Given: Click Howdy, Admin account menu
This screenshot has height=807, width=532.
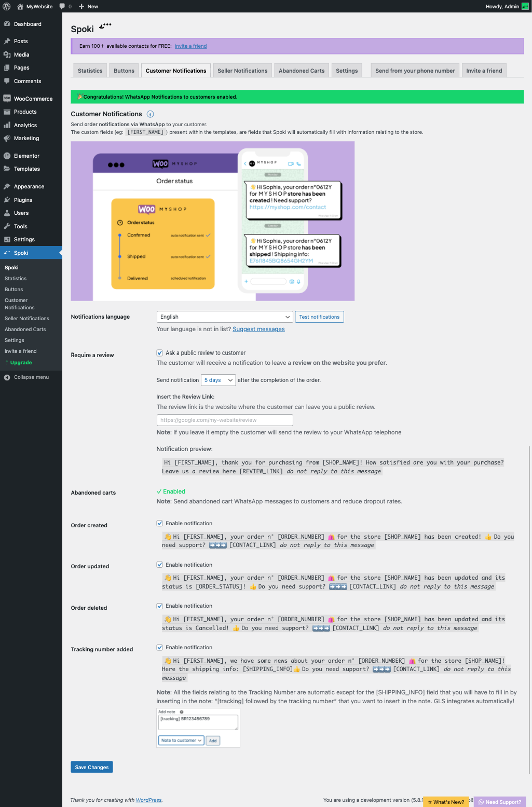Looking at the screenshot, I should tap(507, 6).
